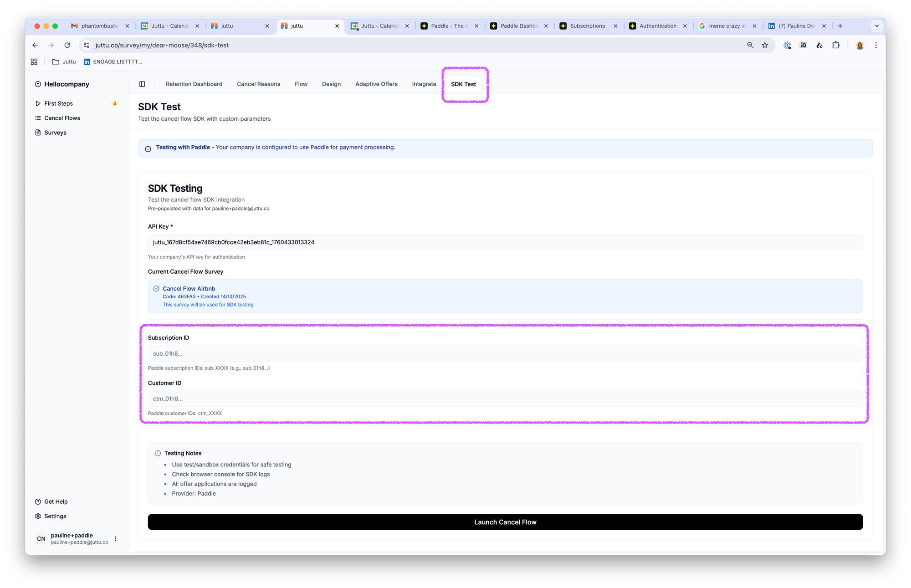Open Chrome three-dot menu
This screenshot has width=911, height=588.
click(875, 45)
